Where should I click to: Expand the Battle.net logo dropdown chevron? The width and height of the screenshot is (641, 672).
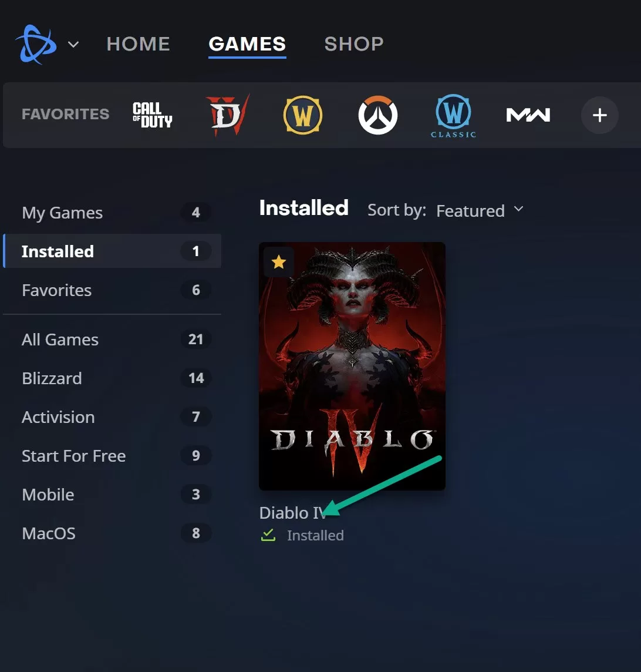click(x=73, y=44)
